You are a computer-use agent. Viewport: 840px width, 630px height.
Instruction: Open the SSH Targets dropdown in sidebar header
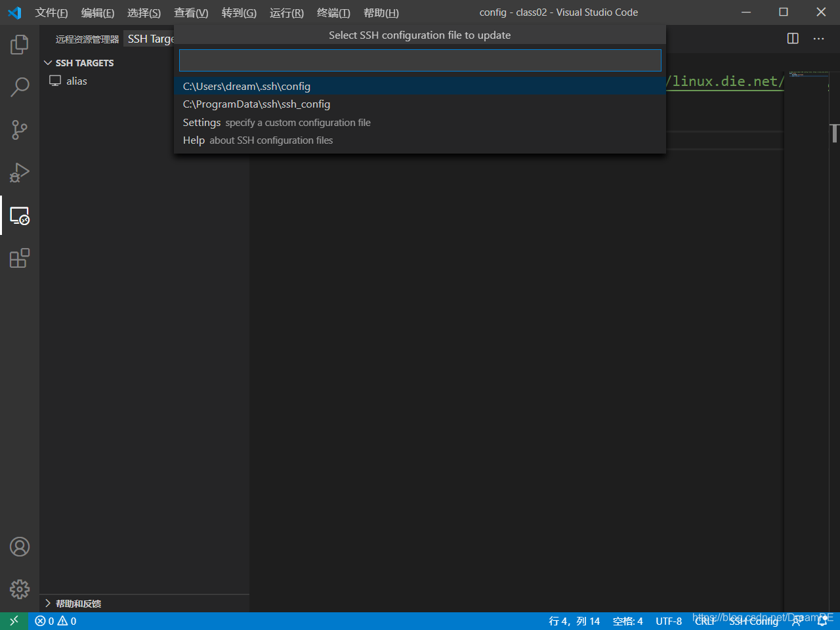click(x=150, y=39)
